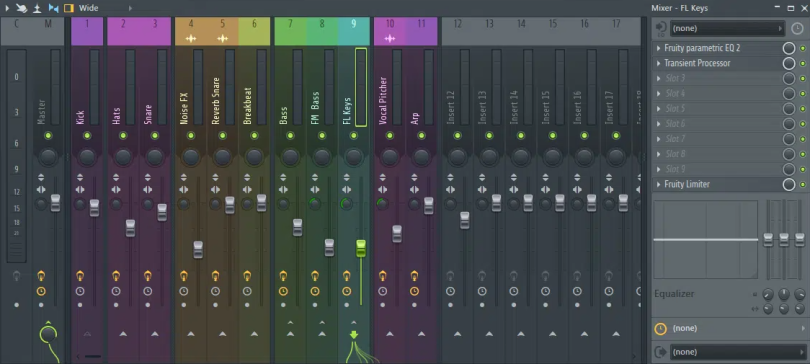Click swap left/right arrows on Noise FX track
Image resolution: width=810 pixels, height=364 pixels.
point(183,189)
